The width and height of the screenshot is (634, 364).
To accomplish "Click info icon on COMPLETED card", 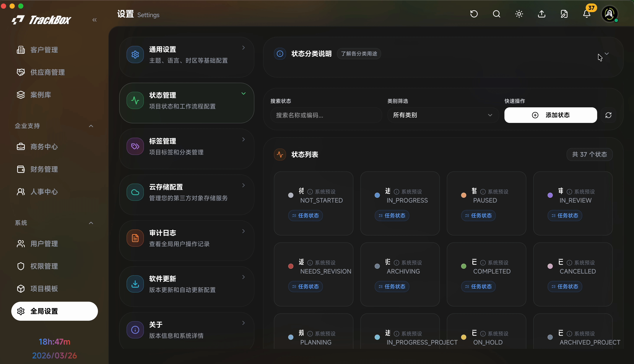I will tap(483, 263).
